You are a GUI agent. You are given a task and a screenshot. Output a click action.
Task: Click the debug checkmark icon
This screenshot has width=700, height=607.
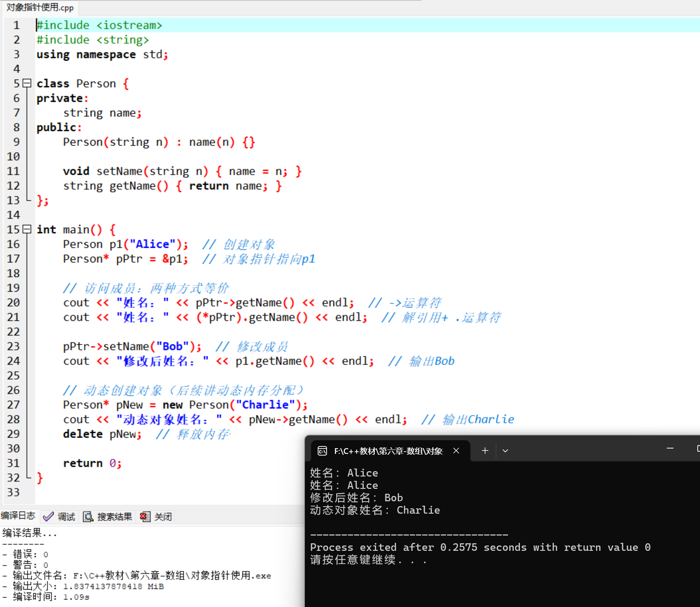(48, 517)
